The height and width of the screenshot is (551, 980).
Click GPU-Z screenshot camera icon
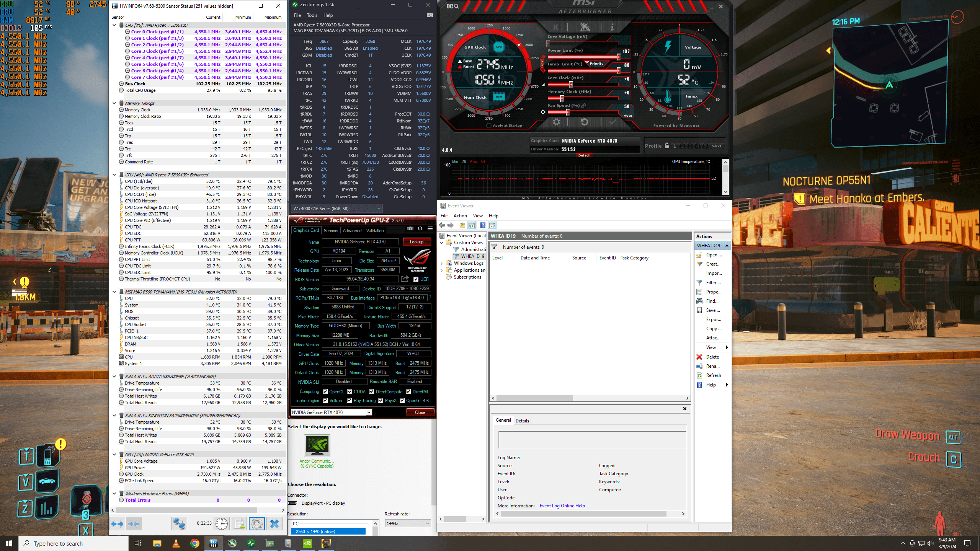pos(410,228)
